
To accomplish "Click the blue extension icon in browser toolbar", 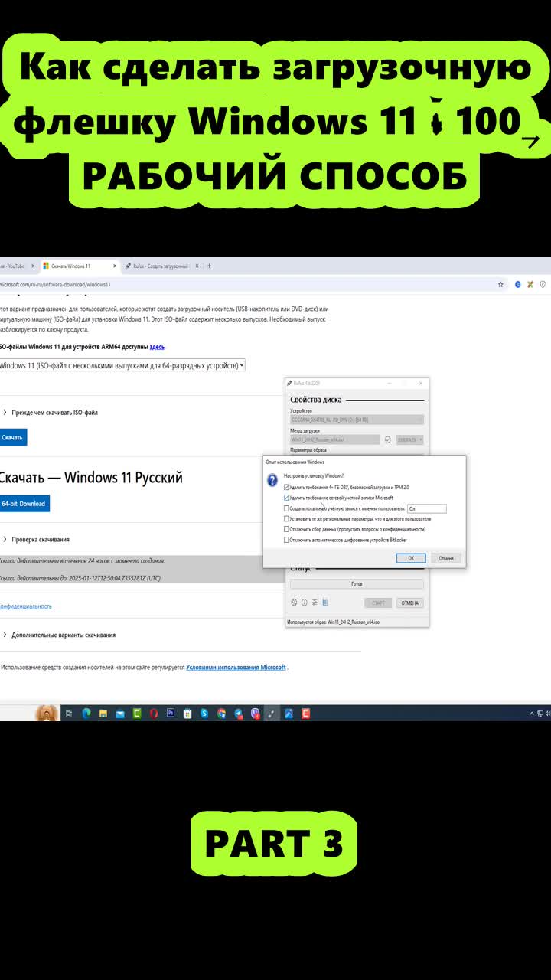I will pyautogui.click(x=518, y=284).
